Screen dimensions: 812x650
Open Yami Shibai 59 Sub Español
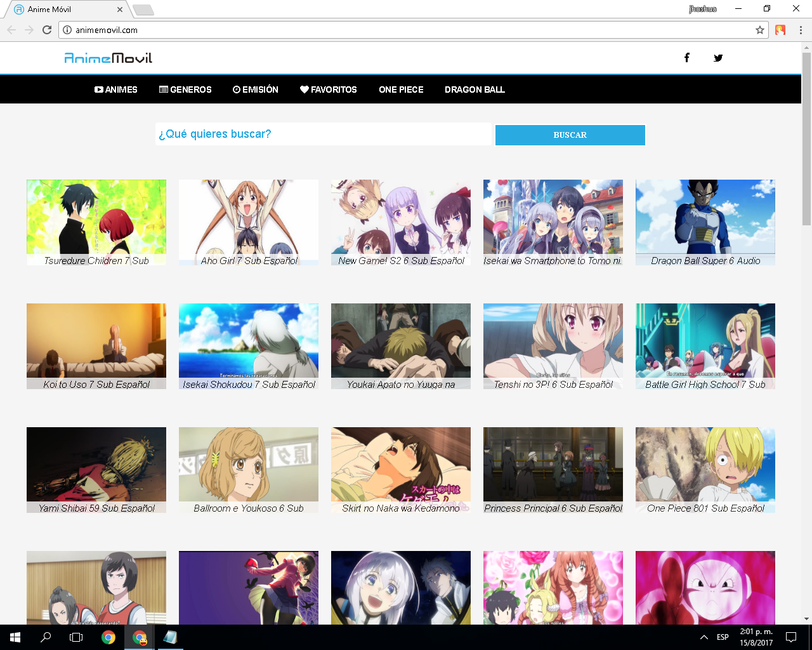point(96,470)
